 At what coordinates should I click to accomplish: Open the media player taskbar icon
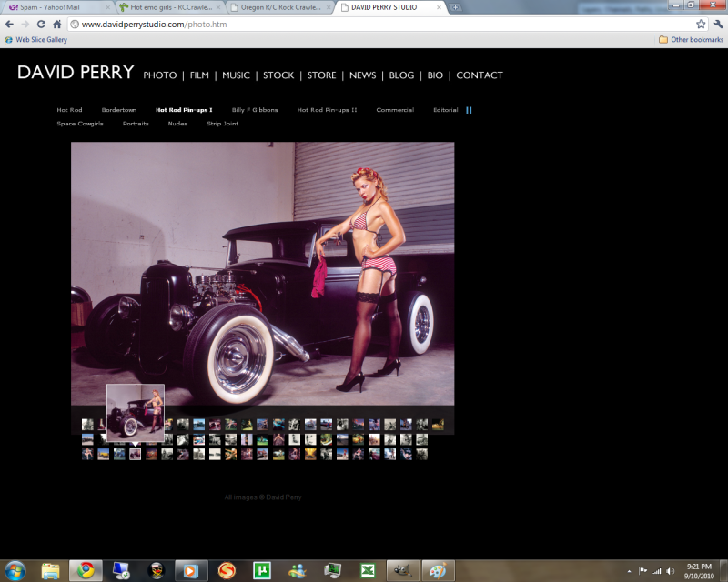click(x=190, y=570)
